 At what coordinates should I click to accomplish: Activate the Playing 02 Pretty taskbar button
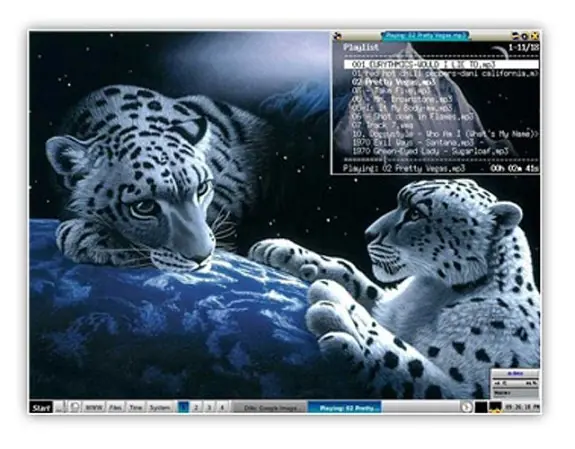click(x=344, y=408)
